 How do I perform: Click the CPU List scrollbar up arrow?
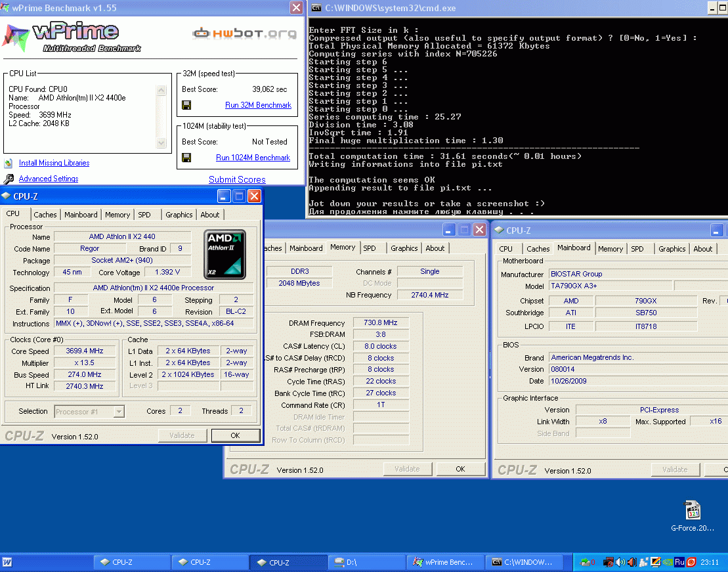point(161,90)
